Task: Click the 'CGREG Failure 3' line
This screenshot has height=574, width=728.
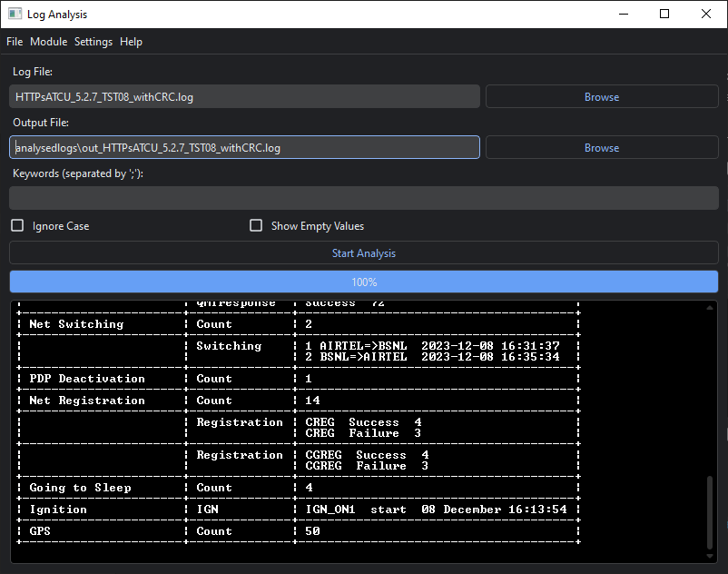Action: click(367, 466)
